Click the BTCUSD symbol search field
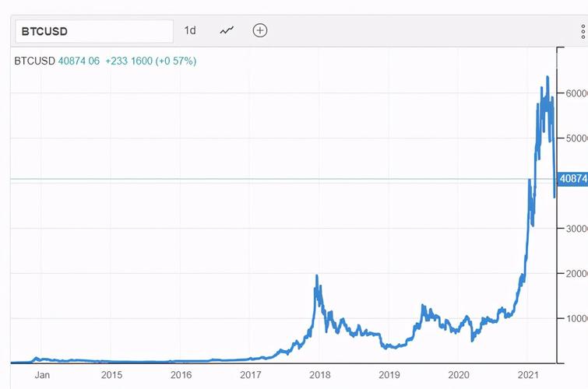588x389 pixels. (93, 31)
